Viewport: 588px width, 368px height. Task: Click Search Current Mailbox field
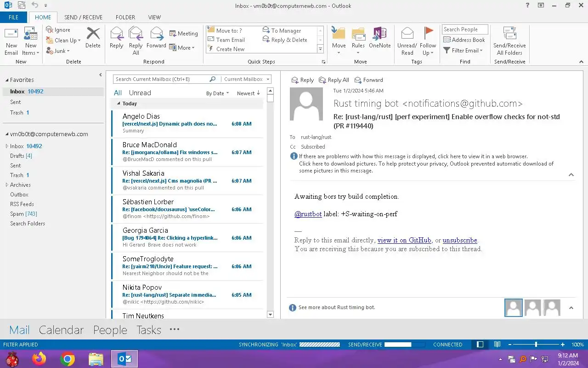161,79
